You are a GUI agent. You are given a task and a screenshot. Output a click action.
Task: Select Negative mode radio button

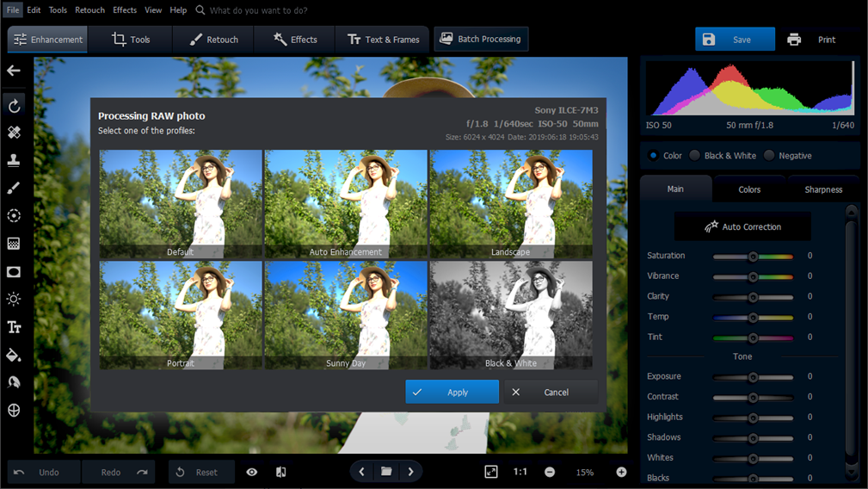769,156
